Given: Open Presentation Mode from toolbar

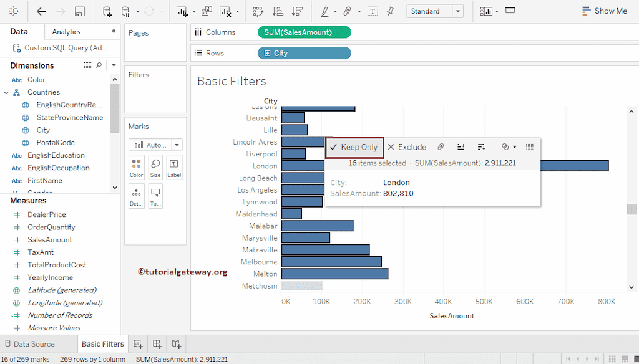Looking at the screenshot, I should click(x=510, y=11).
